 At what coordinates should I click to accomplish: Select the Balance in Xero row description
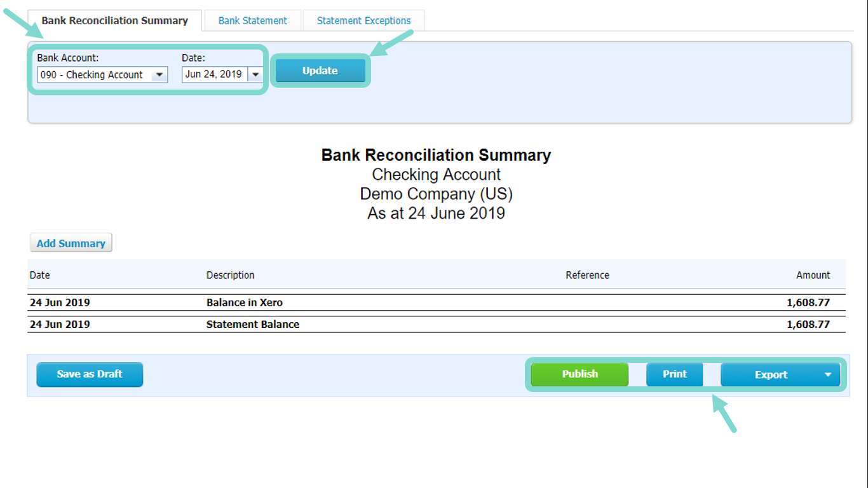(245, 302)
